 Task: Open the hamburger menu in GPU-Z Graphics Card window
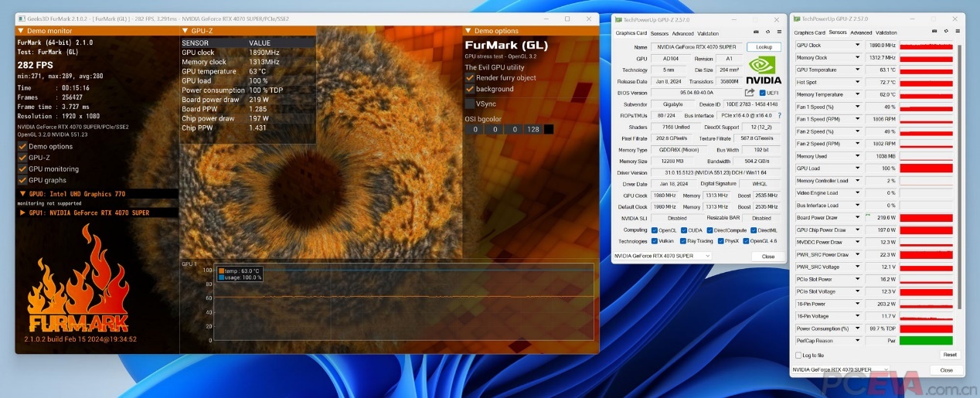(778, 32)
